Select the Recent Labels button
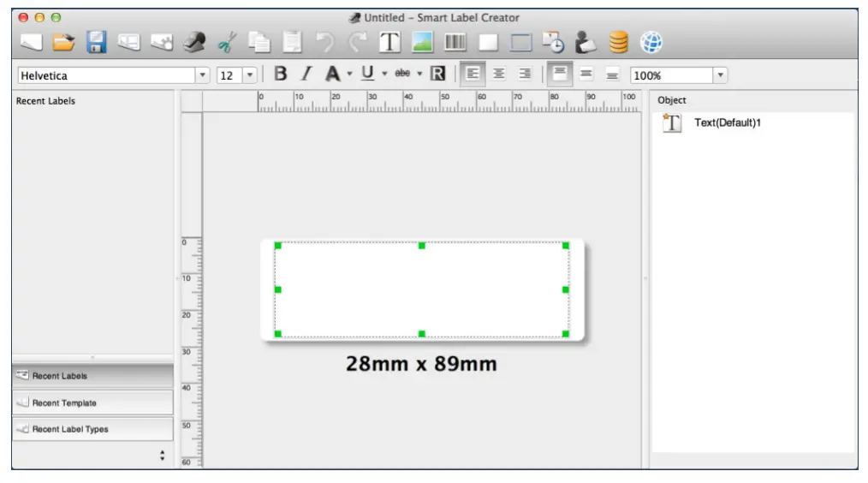Viewport: 868px width, 483px height. click(x=92, y=376)
